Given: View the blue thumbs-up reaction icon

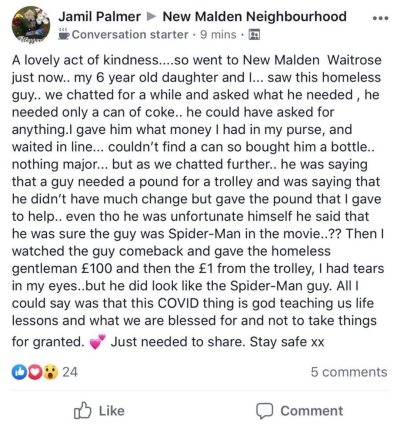Looking at the screenshot, I should [18, 372].
